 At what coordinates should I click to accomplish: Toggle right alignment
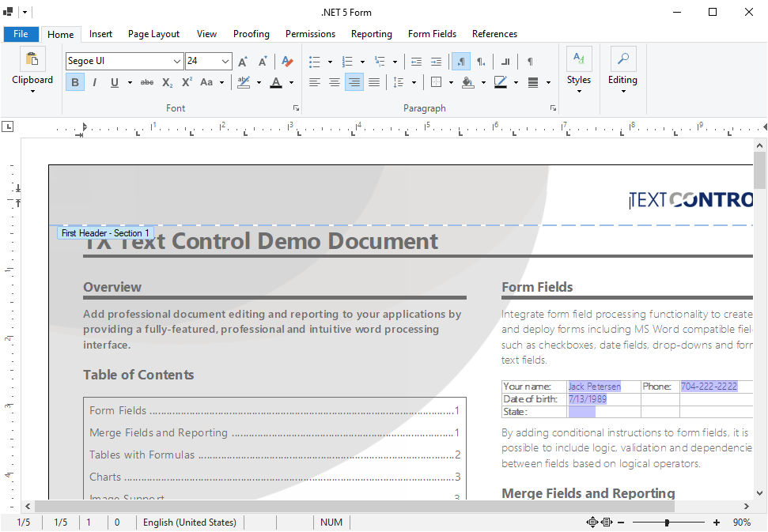click(x=354, y=82)
